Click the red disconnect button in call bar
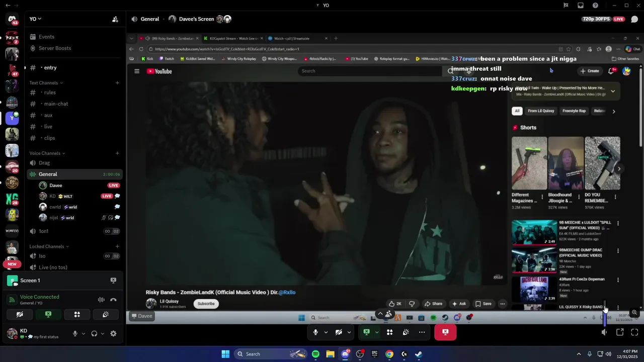644x362 pixels. 445,332
